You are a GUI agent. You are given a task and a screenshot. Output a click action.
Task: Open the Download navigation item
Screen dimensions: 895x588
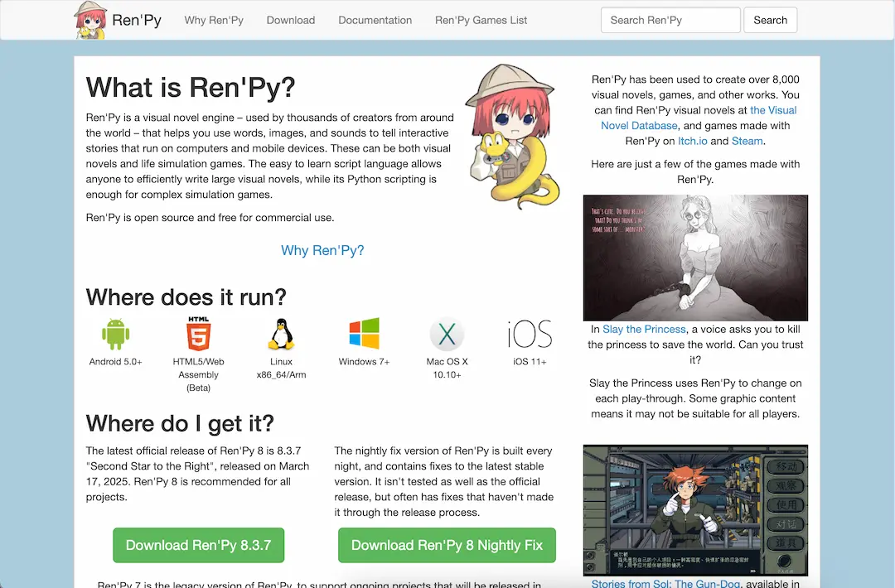point(291,20)
